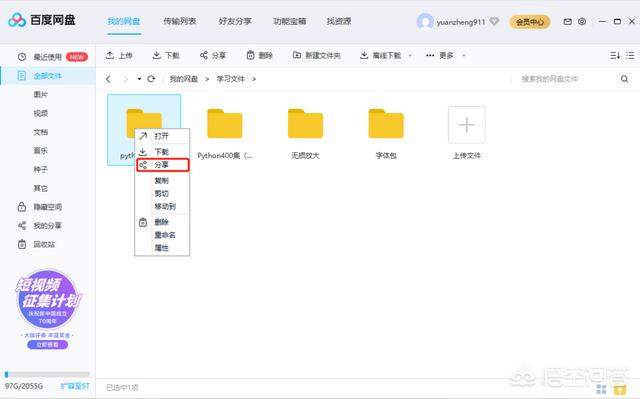
Task: Click the membership diamond icon beside the username
Action: click(494, 21)
